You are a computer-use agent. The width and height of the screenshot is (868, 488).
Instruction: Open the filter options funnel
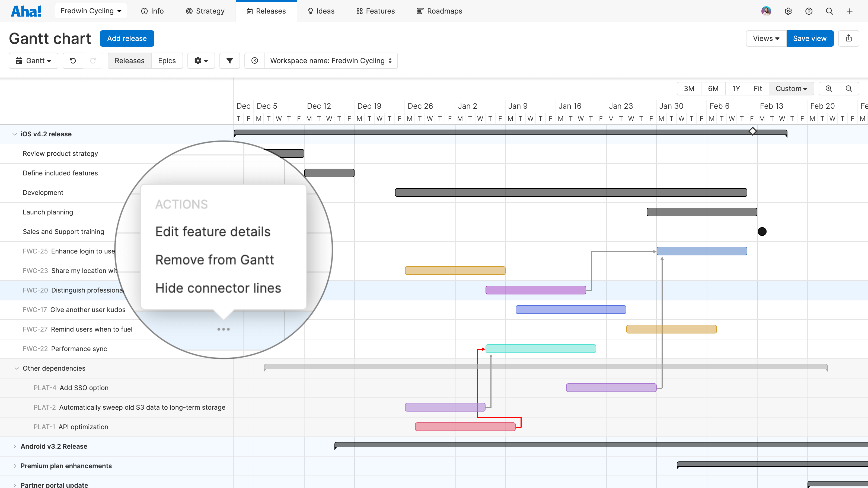(x=229, y=61)
